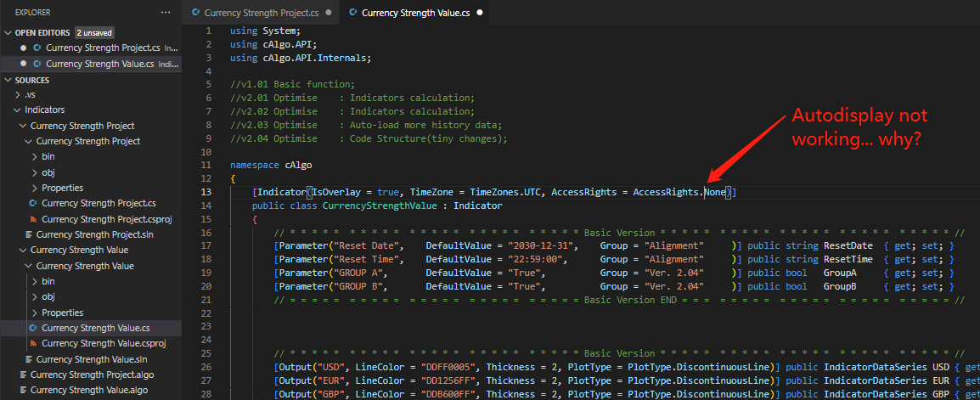Viewport: 980px width, 400px height.
Task: Click the C# icon on Currency Strength Value.cs tab
Action: (354, 13)
